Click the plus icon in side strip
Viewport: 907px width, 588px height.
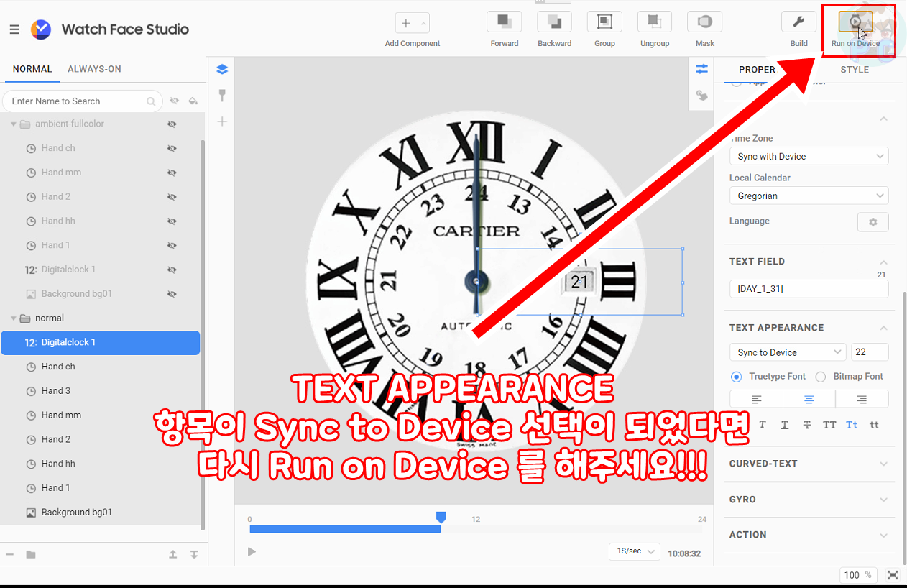(222, 121)
